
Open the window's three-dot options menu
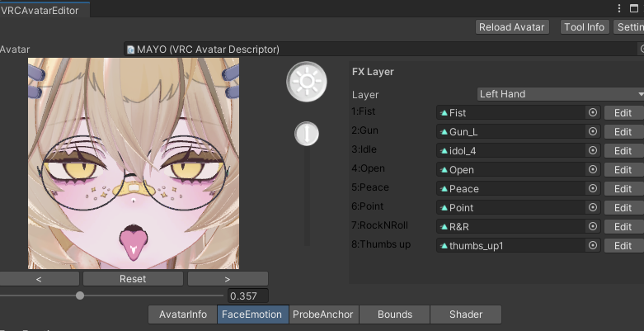(619, 8)
